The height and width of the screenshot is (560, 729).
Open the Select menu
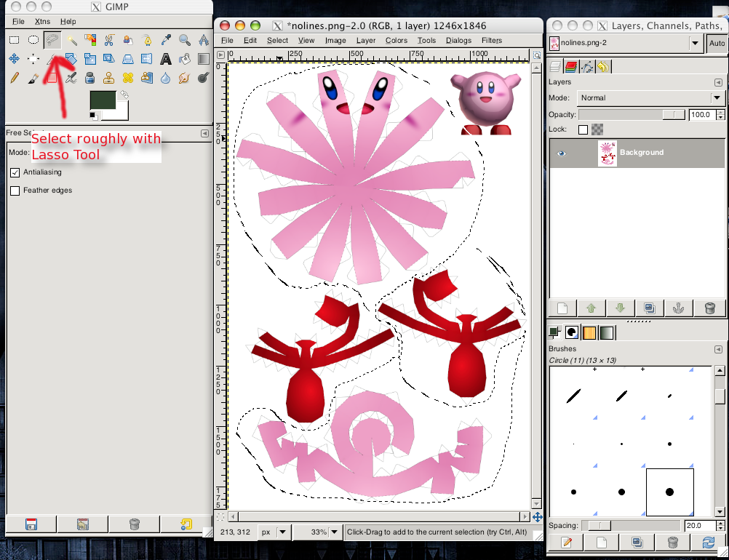click(x=277, y=41)
